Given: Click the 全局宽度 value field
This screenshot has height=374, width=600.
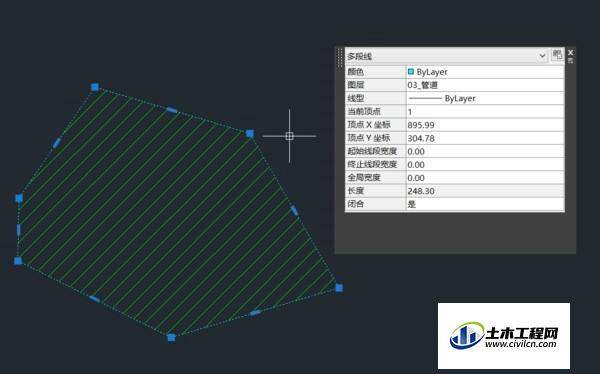Looking at the screenshot, I should (x=485, y=178).
